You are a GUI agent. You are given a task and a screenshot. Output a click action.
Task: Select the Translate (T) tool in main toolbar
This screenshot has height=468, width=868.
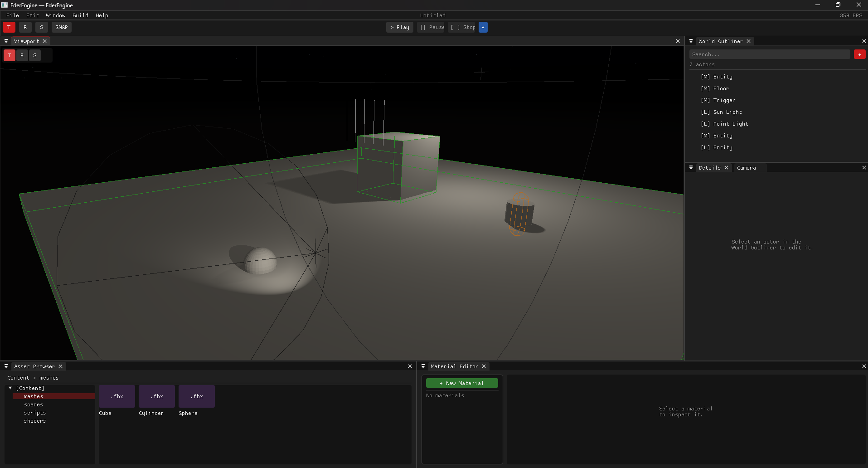[x=9, y=27]
